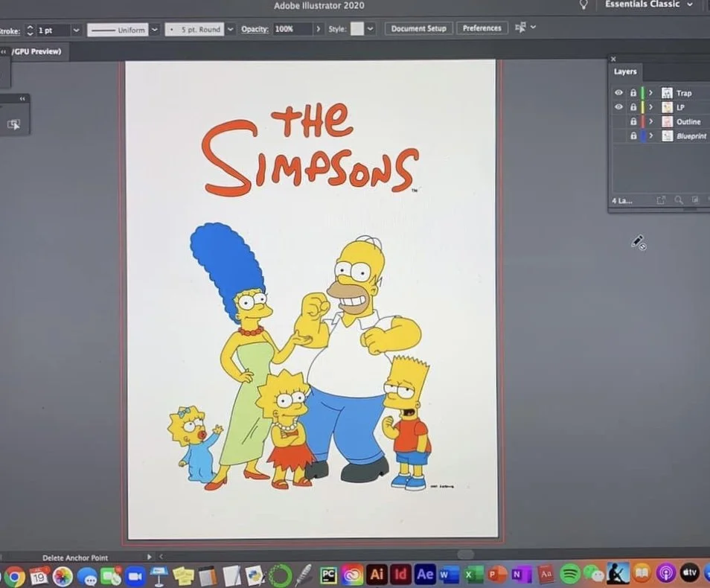
Task: Click the LP layer thumbnail
Action: tap(668, 106)
